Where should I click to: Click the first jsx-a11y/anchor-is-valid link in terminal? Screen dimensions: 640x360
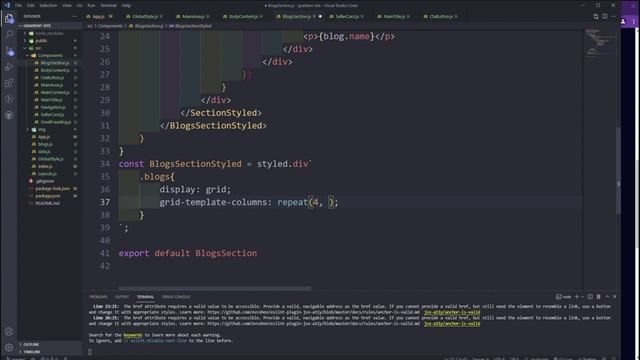coord(452,312)
